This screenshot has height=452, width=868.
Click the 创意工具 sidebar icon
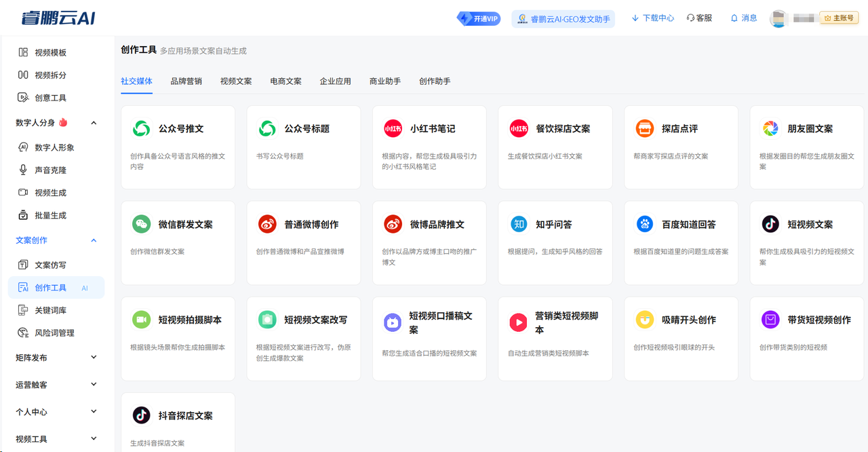point(23,98)
